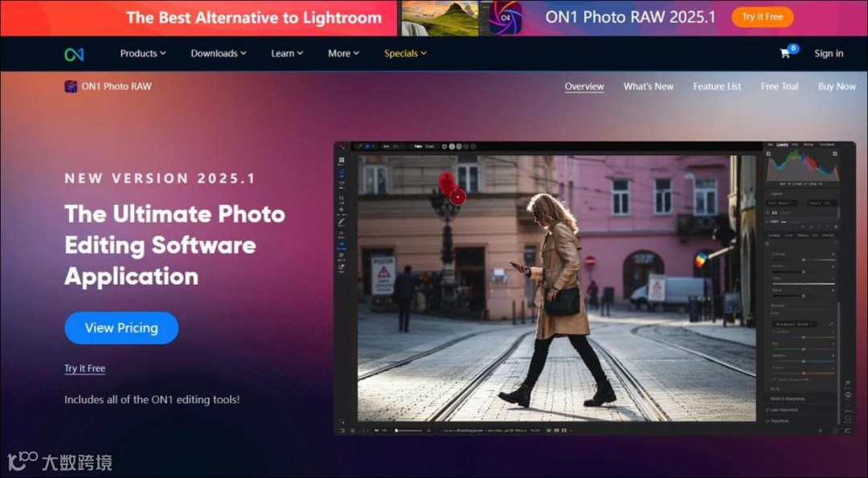Image resolution: width=868 pixels, height=478 pixels.
Task: Expand Refine & Sharpening in app screenshot
Action: (x=787, y=398)
